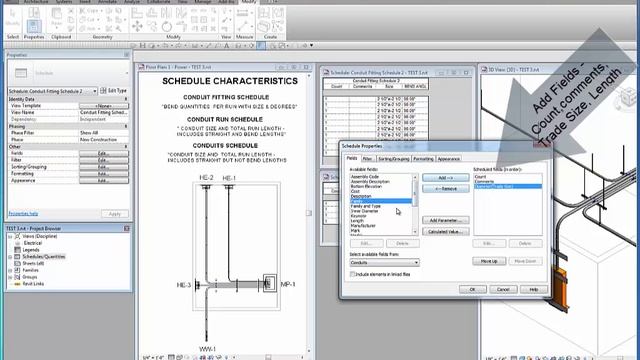Click the View Template <None> button
Viewport: 640px width, 360px height.
tap(104, 106)
